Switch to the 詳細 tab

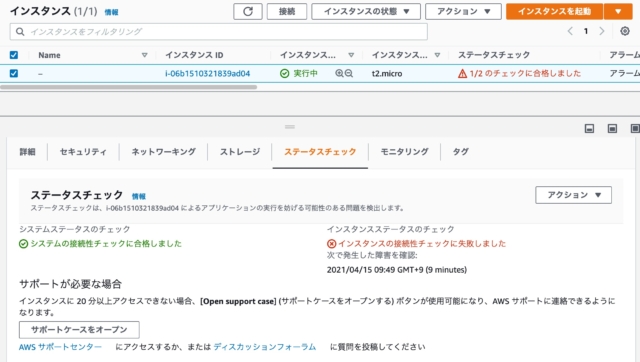(27, 152)
